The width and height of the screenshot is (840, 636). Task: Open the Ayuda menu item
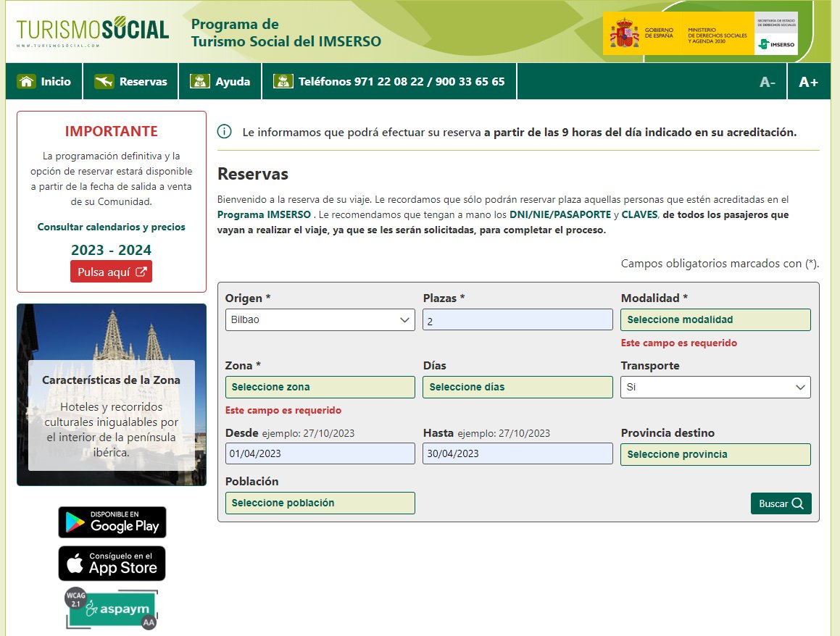point(220,81)
